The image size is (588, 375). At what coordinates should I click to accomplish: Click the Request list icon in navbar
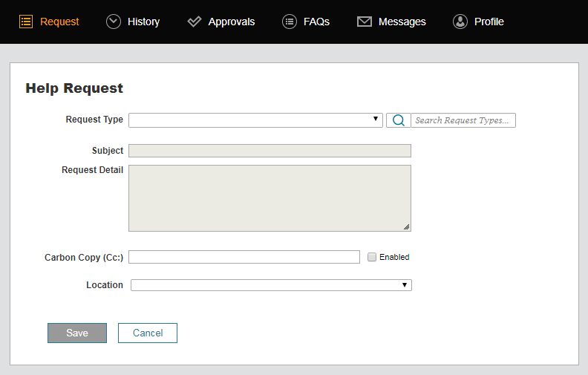(x=26, y=22)
